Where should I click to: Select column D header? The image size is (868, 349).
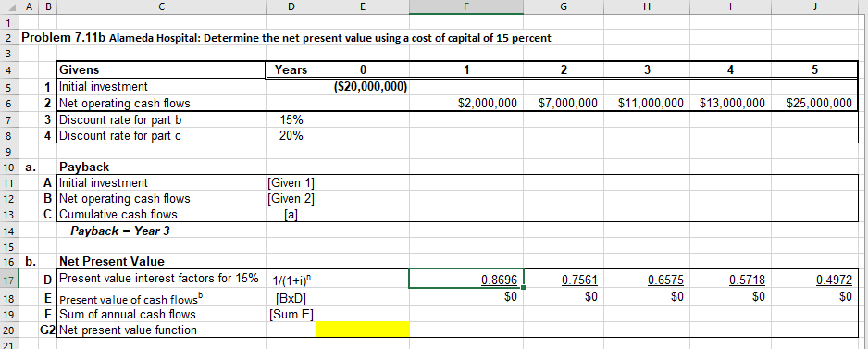coord(291,6)
